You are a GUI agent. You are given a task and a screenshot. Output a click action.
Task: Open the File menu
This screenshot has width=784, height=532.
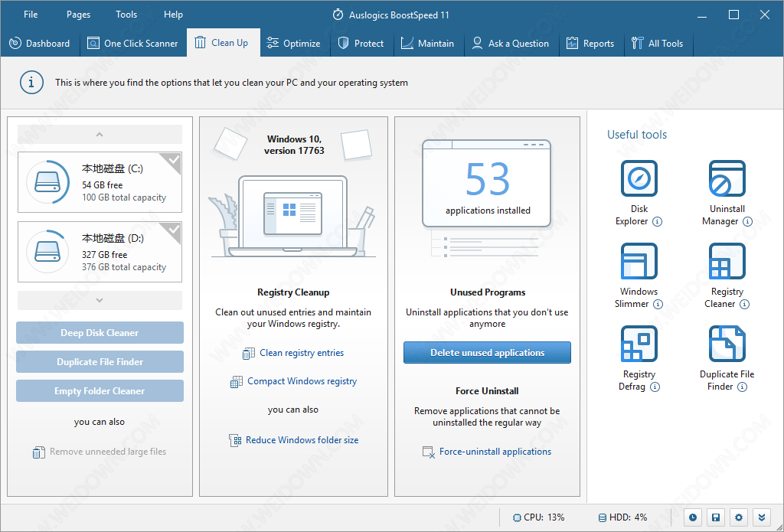31,15
